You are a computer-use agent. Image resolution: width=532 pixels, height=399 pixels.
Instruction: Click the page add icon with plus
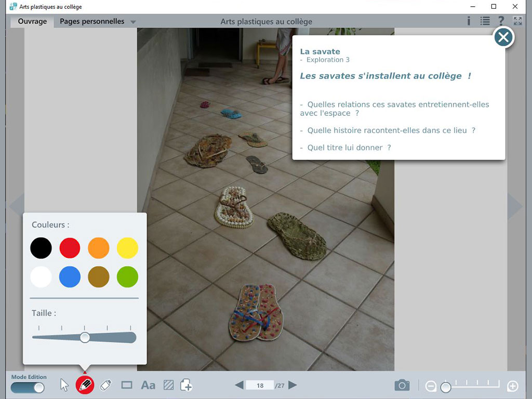pos(186,385)
